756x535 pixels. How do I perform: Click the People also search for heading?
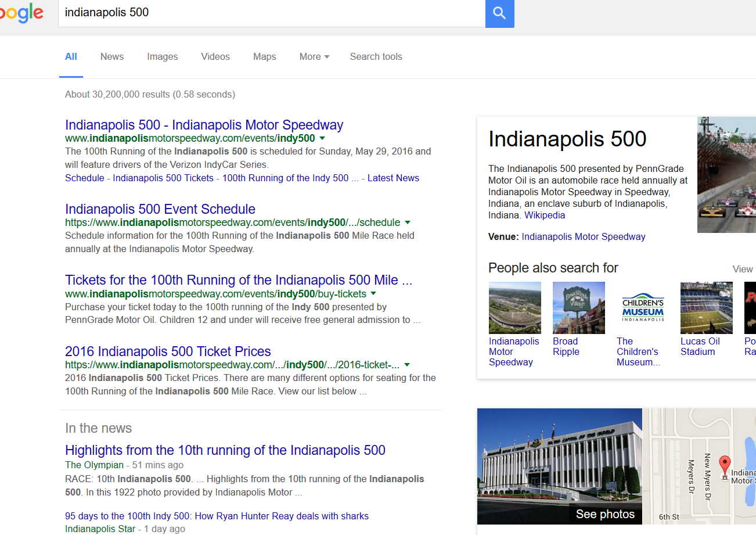click(553, 268)
